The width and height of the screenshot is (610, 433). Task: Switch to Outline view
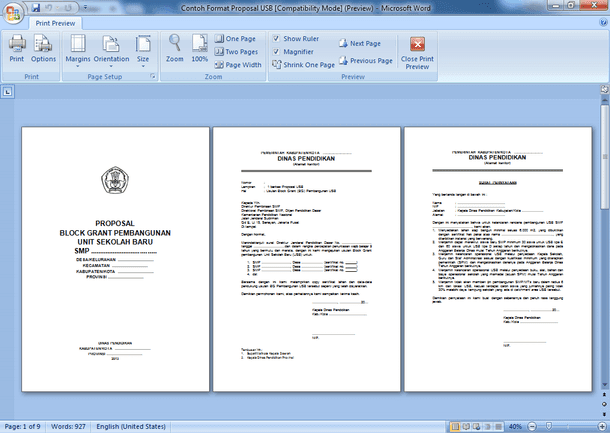click(x=487, y=427)
